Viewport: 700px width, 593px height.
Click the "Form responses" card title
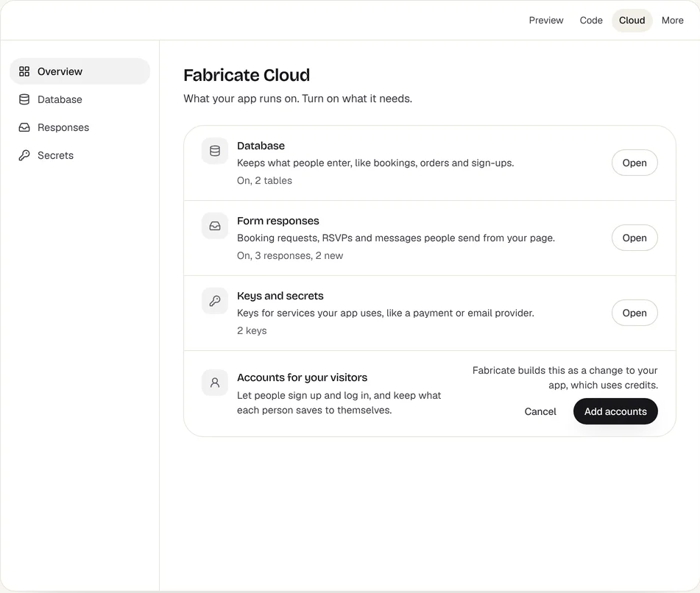coord(278,221)
